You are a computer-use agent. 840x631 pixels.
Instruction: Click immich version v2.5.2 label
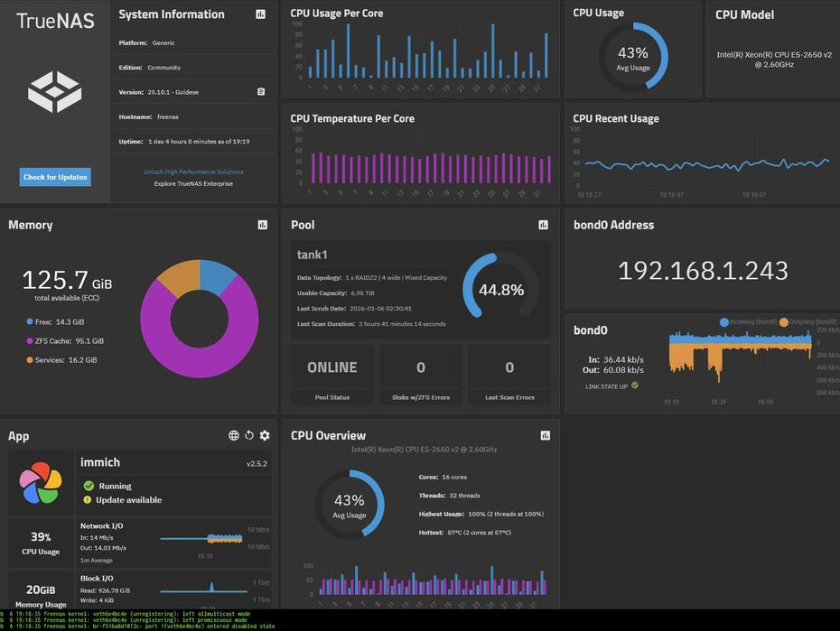pos(257,463)
